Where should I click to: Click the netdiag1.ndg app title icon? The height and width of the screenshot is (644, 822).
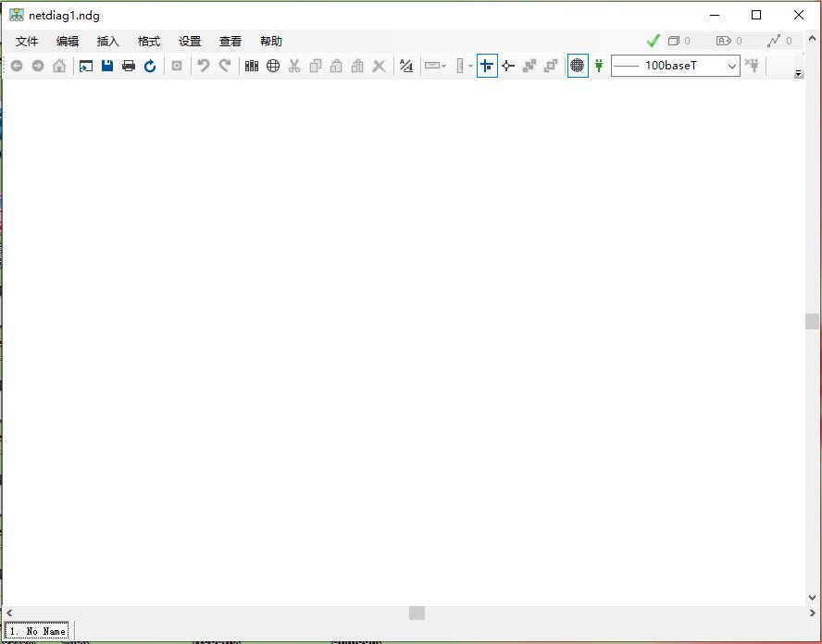pos(17,15)
